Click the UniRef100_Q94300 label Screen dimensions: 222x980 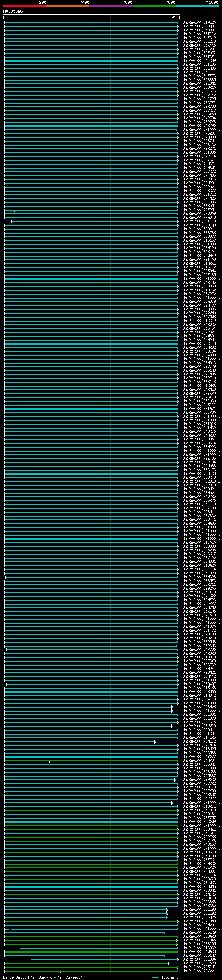pos(199,355)
